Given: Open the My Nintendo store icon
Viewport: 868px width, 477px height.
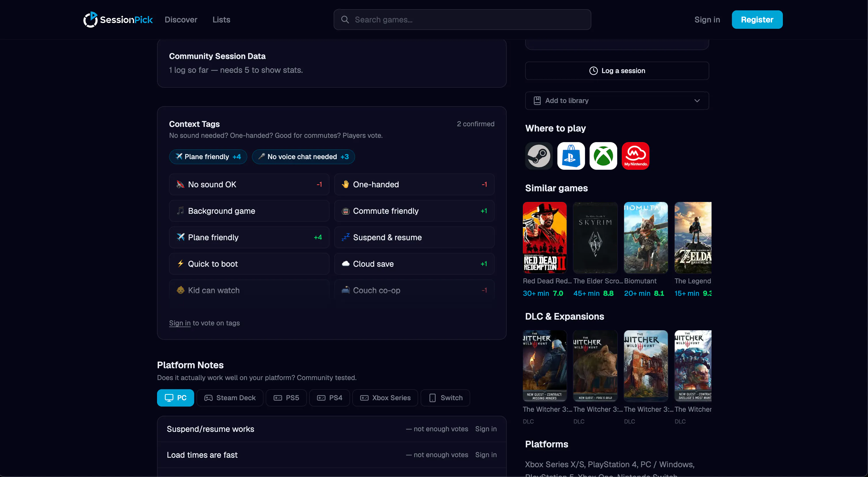Looking at the screenshot, I should click(x=636, y=156).
